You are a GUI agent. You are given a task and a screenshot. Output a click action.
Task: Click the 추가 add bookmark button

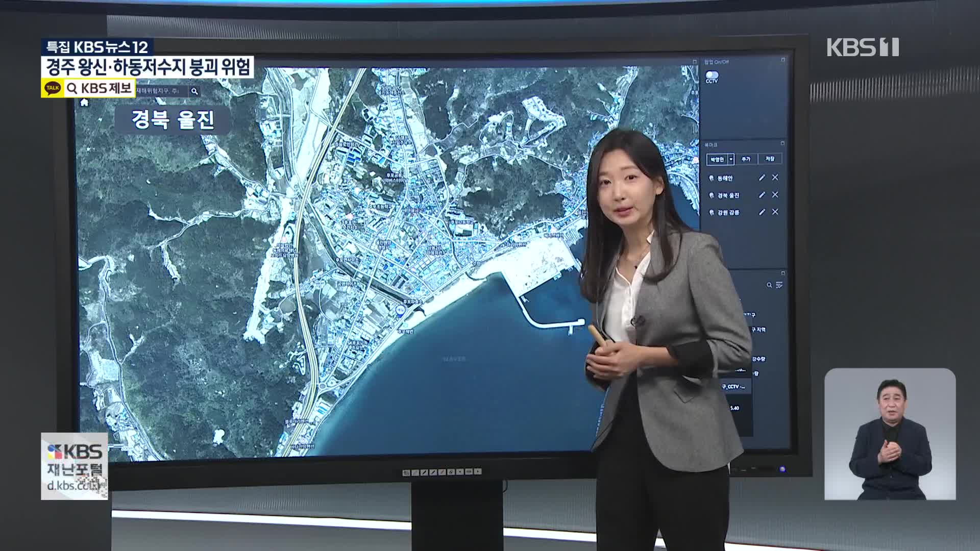tap(746, 159)
